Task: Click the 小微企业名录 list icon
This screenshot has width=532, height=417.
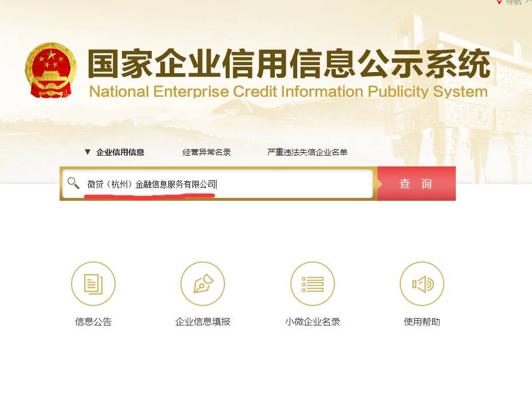Action: (313, 284)
